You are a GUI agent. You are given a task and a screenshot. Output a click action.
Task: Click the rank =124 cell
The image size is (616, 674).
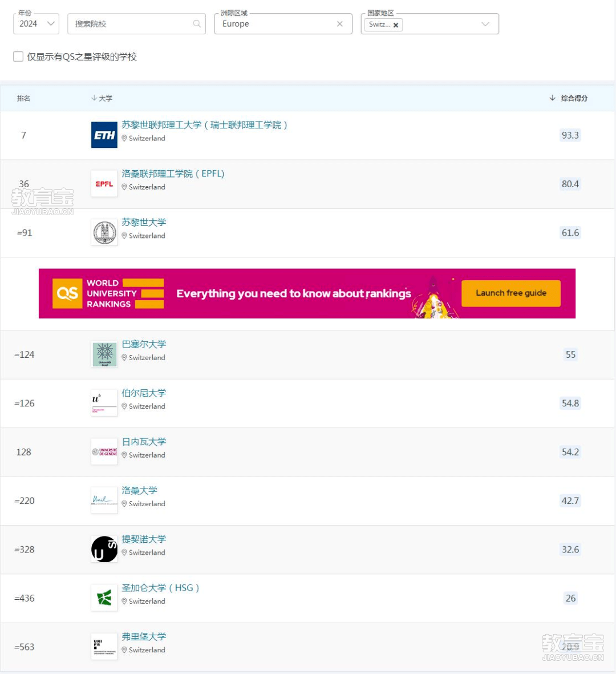coord(25,354)
